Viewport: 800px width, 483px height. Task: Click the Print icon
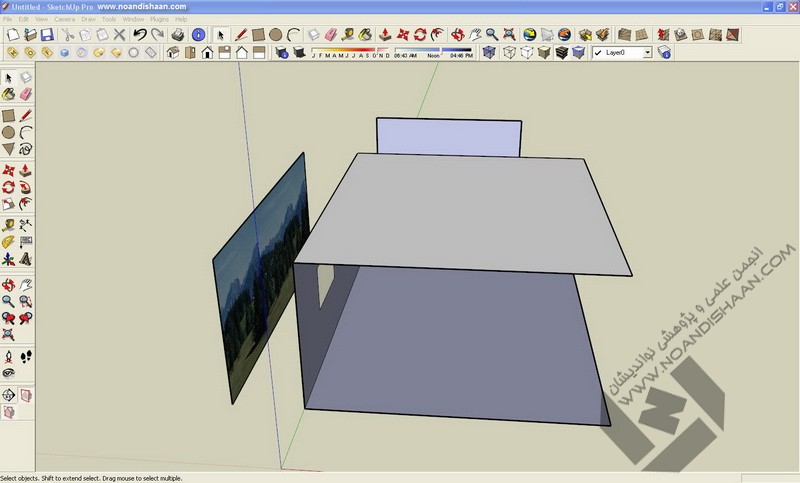pos(177,35)
